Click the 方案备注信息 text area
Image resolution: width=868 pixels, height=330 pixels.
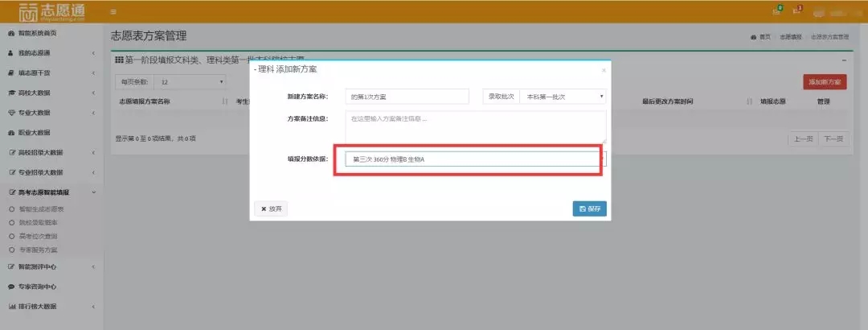474,126
